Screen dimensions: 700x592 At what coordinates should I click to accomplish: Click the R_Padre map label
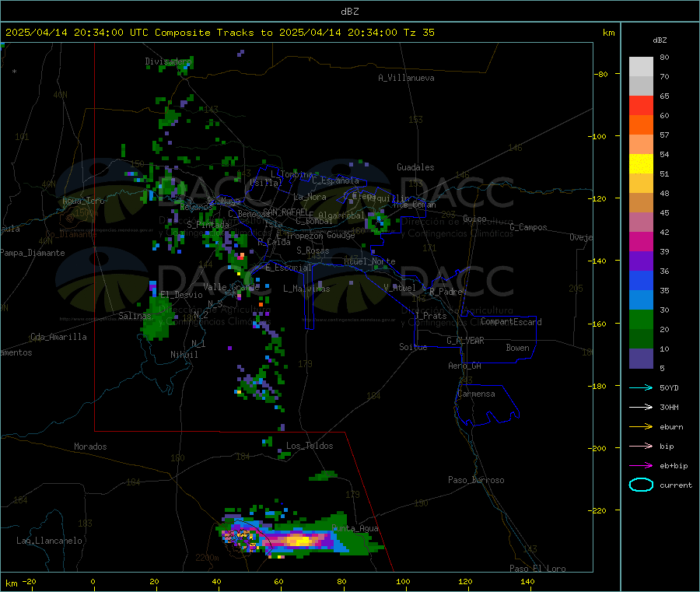click(446, 292)
